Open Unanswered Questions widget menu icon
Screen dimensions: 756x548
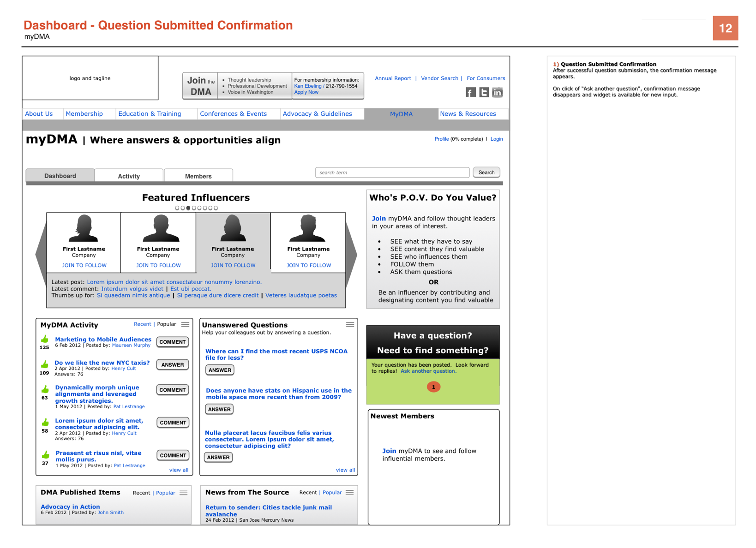pyautogui.click(x=350, y=324)
